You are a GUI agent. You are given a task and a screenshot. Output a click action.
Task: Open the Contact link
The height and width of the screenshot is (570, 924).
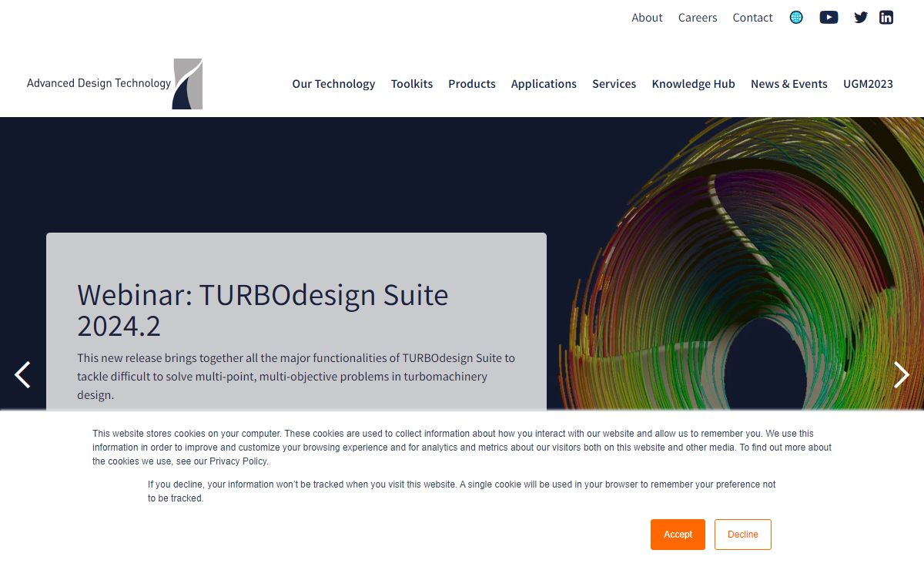pos(752,17)
